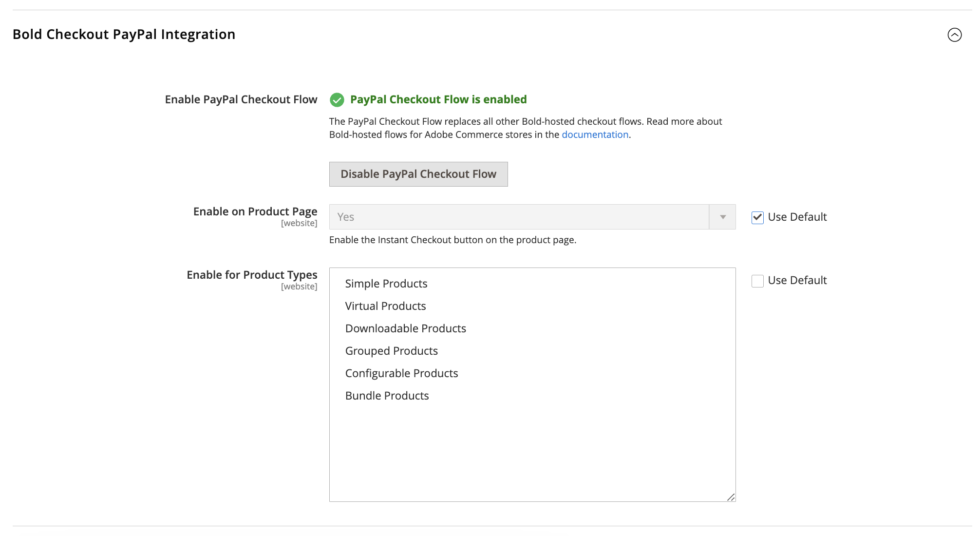The width and height of the screenshot is (980, 536).
Task: Click the dropdown arrow on the Yes field
Action: pyautogui.click(x=722, y=217)
